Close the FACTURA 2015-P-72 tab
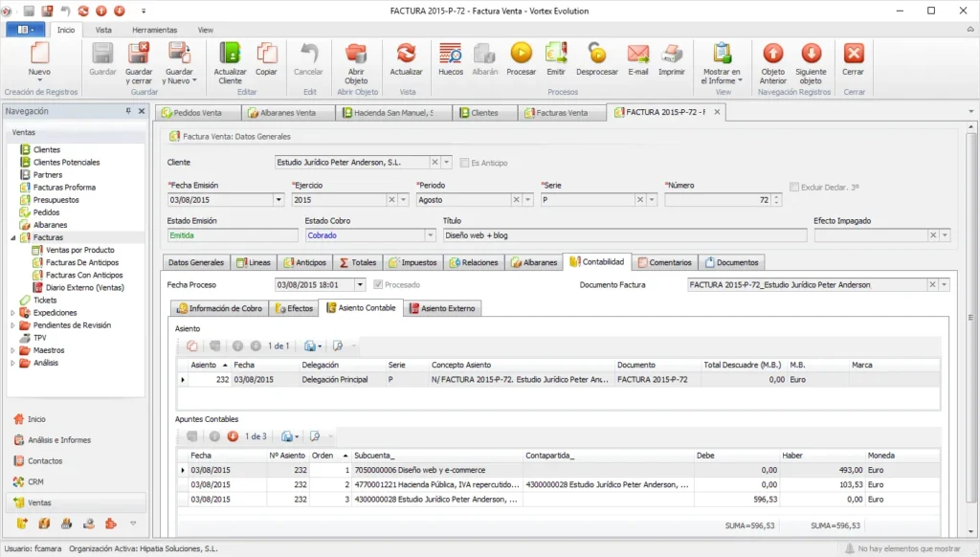Screen dimensions: 980x557 (x=717, y=112)
